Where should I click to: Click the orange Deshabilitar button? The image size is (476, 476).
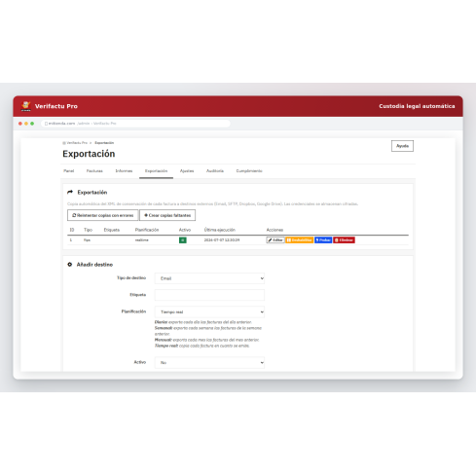tap(299, 240)
